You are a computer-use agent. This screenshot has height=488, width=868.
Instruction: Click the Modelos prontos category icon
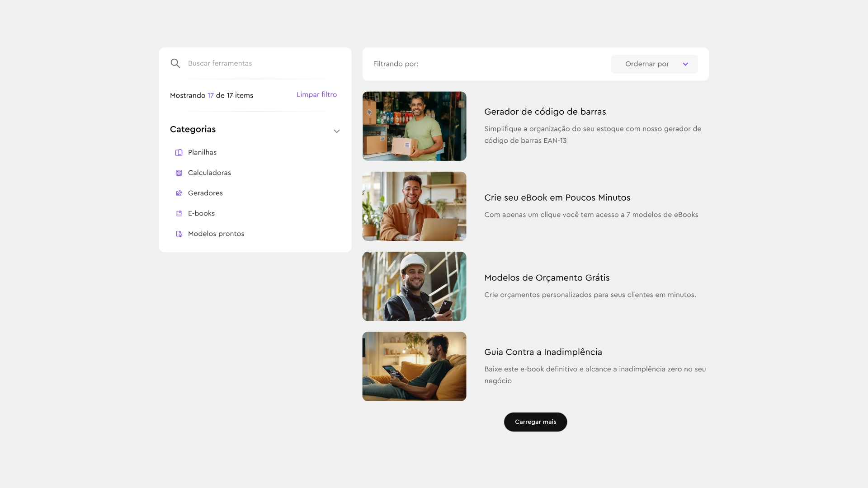tap(179, 234)
